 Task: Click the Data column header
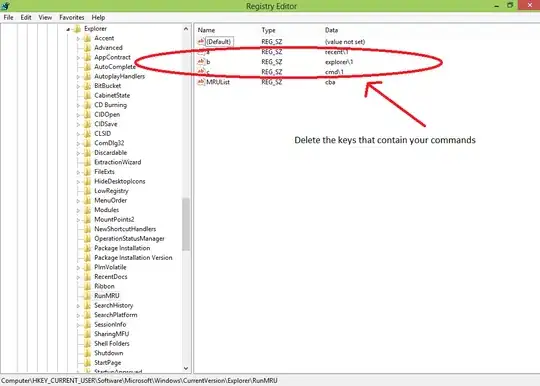pyautogui.click(x=331, y=30)
